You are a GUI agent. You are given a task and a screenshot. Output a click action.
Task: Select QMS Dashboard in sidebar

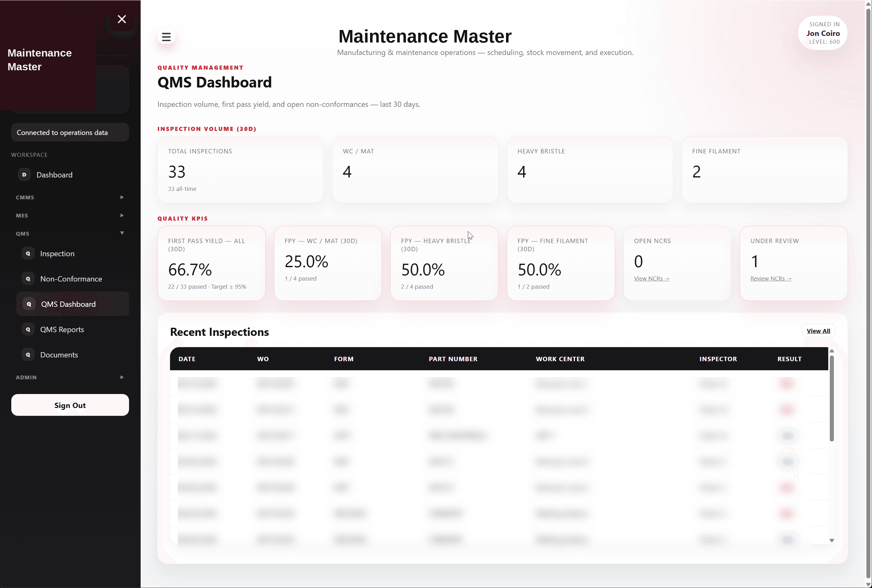73,304
